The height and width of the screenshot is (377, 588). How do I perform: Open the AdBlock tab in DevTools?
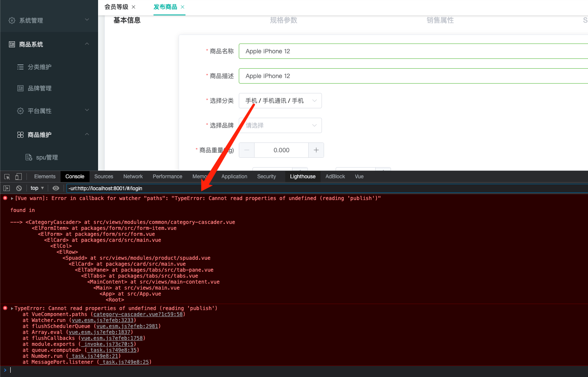335,177
